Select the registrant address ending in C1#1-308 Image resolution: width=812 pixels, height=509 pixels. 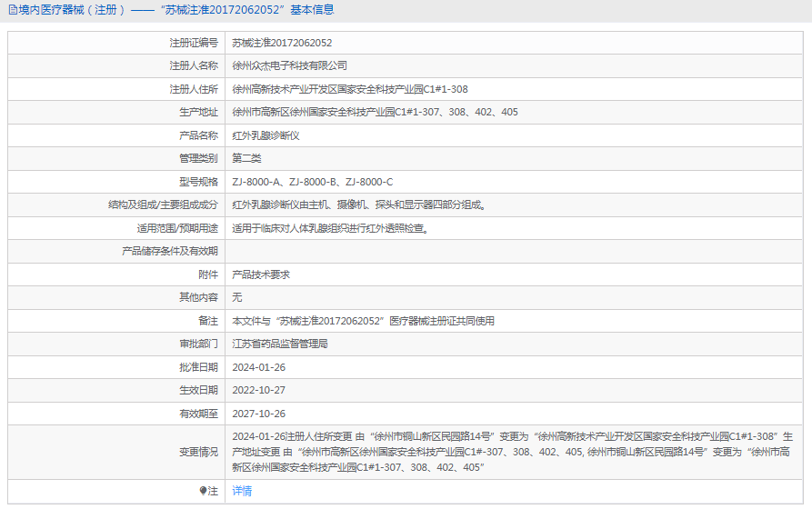coord(350,89)
